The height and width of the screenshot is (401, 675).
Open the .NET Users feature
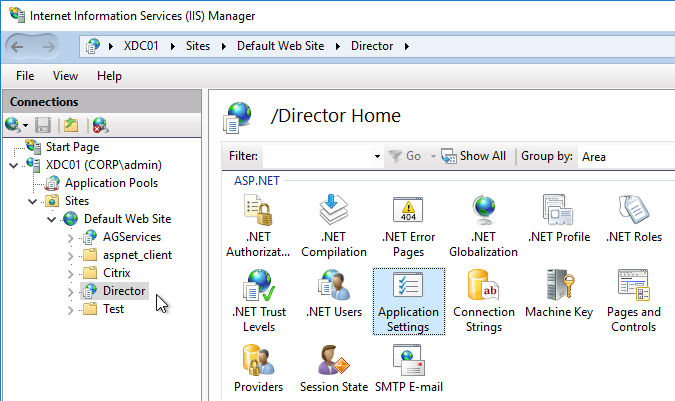(334, 293)
